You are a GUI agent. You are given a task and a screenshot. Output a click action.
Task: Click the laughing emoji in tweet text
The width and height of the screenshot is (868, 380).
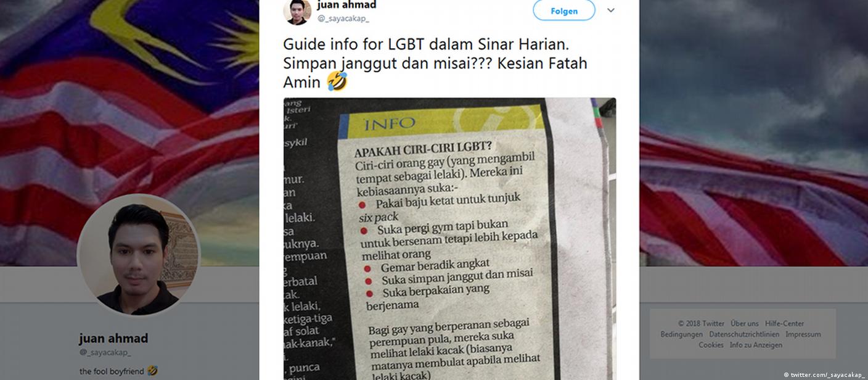click(x=337, y=81)
